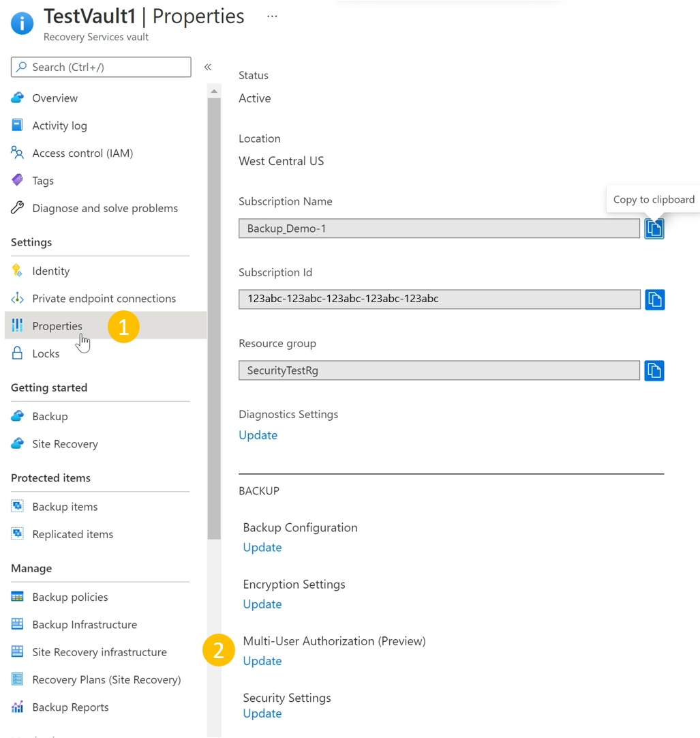The width and height of the screenshot is (700, 738).
Task: Update Multi-User Authorization (Preview)
Action: [x=262, y=662]
